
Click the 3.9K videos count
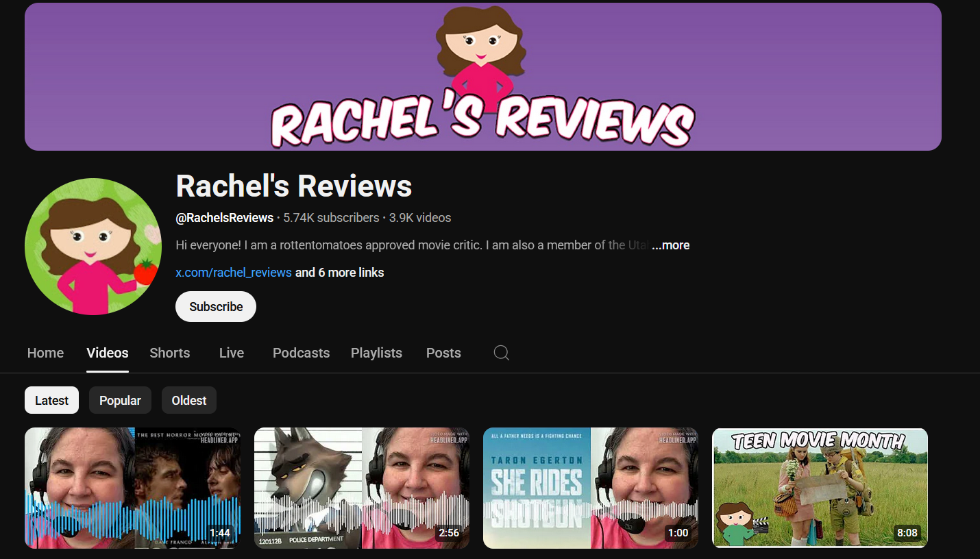(420, 218)
